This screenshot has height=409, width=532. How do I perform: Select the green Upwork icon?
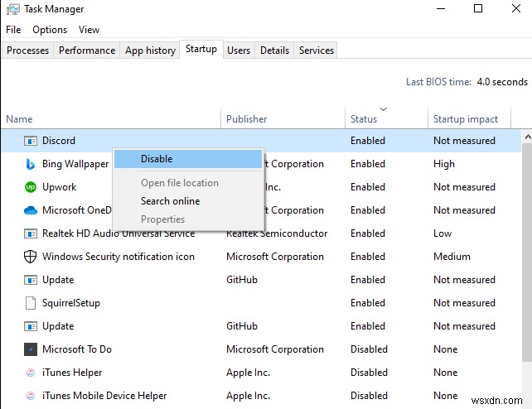tap(31, 187)
